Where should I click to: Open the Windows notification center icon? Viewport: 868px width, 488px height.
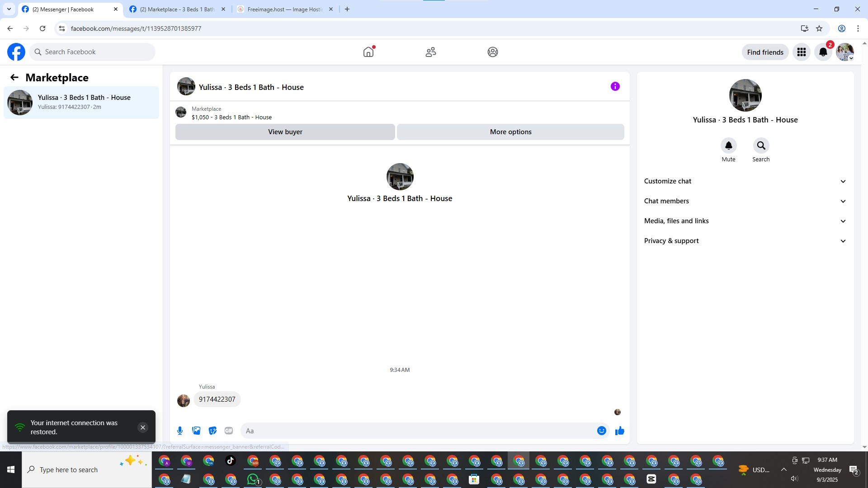coord(854,470)
